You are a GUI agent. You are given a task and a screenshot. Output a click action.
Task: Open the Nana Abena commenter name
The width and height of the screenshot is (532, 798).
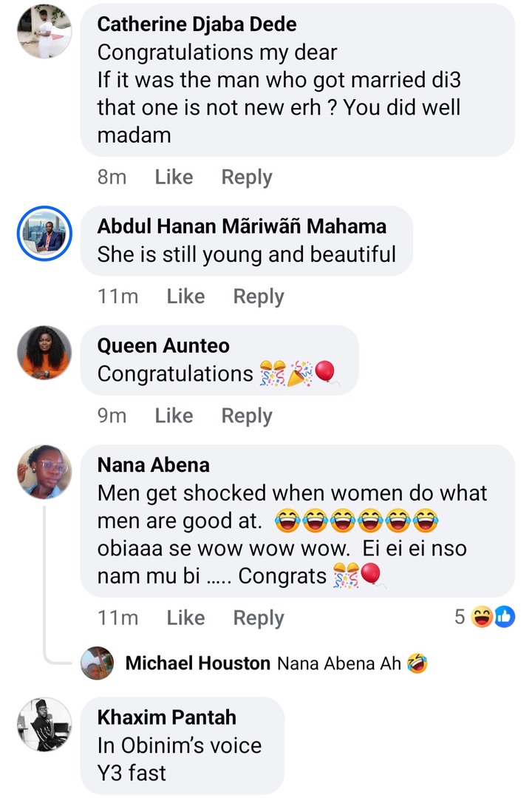click(154, 465)
